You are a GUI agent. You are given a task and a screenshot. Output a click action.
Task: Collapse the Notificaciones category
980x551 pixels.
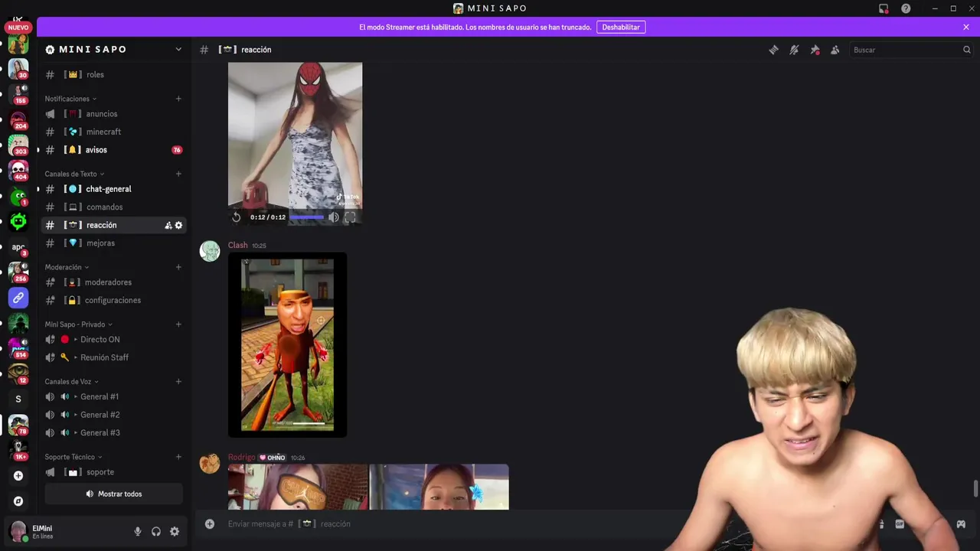(x=70, y=99)
